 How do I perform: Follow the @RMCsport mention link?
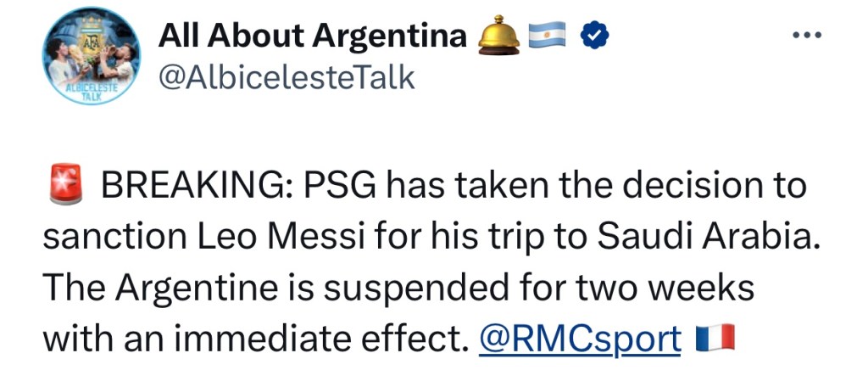(580, 340)
